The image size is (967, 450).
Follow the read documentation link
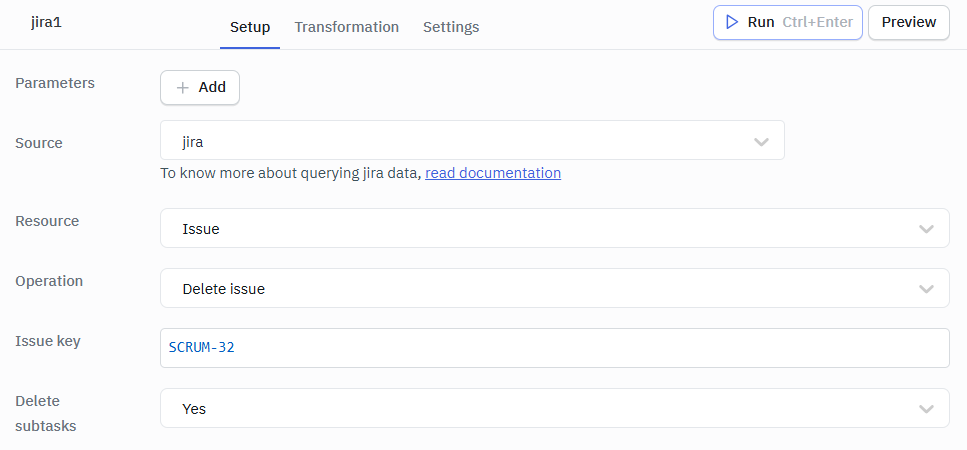[493, 173]
